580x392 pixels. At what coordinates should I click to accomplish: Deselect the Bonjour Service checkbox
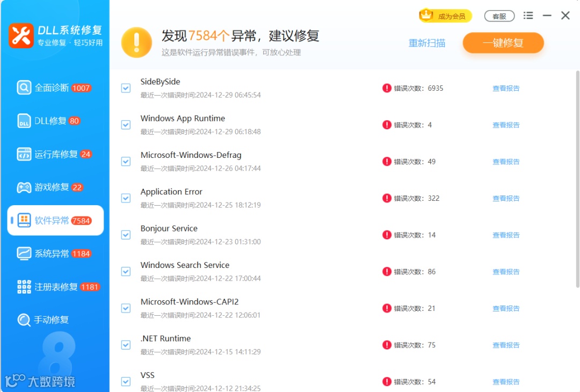point(126,235)
